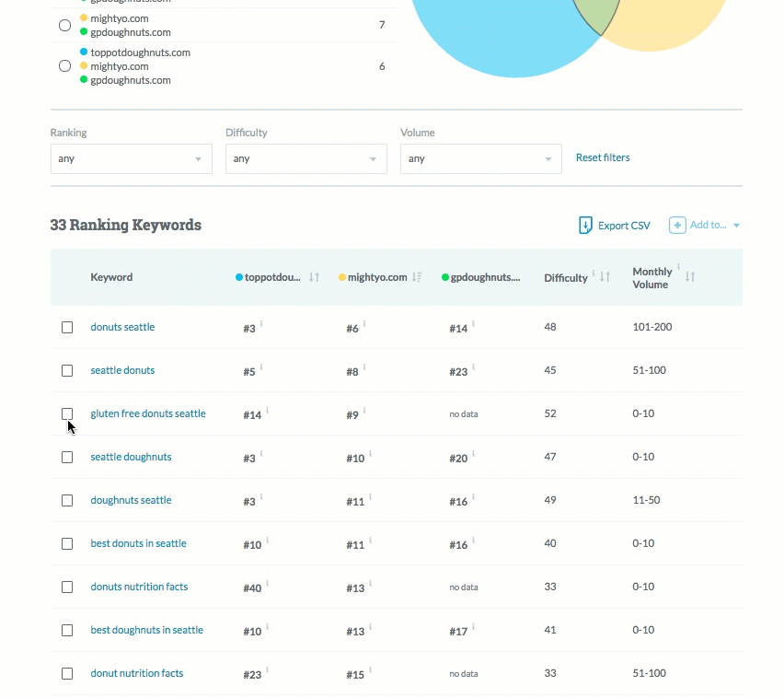Expand the Volume filter dropdown
784x698 pixels.
[480, 158]
